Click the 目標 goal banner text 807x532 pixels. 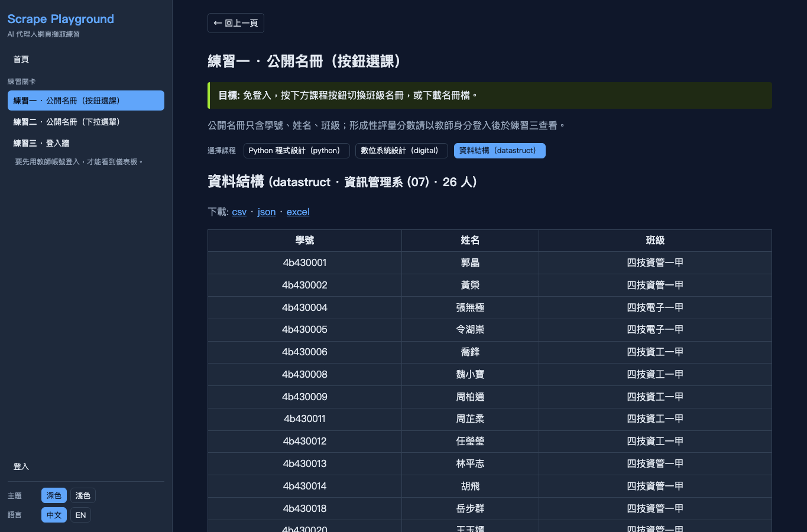(x=348, y=95)
